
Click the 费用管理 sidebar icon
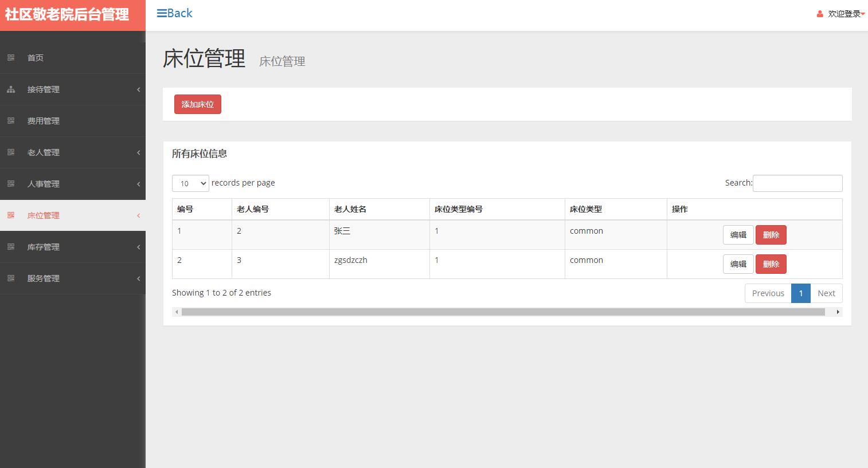click(11, 121)
